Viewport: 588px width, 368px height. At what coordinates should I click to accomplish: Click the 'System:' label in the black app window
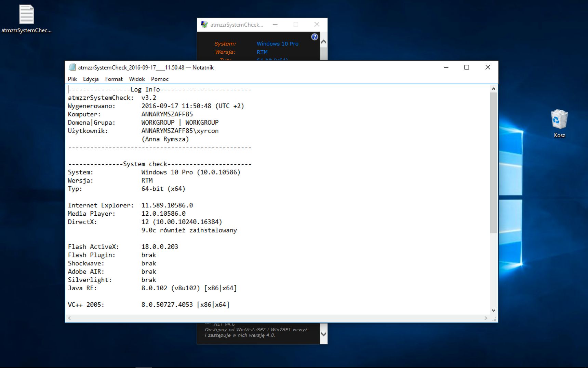tap(225, 44)
